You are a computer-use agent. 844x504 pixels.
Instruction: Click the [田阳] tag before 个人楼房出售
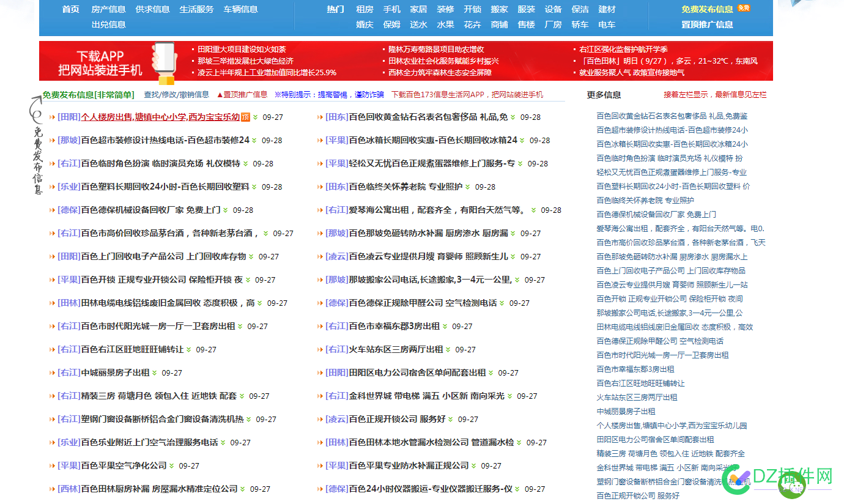(69, 117)
